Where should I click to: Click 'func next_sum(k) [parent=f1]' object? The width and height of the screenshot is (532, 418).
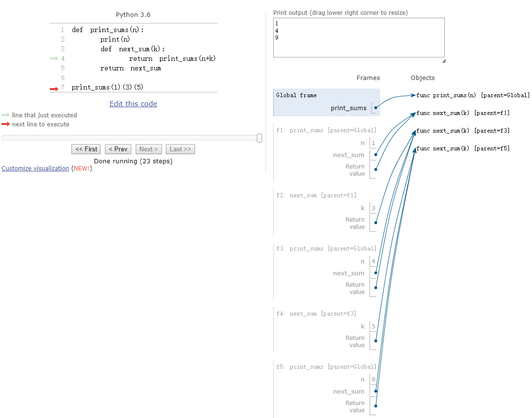point(463,113)
